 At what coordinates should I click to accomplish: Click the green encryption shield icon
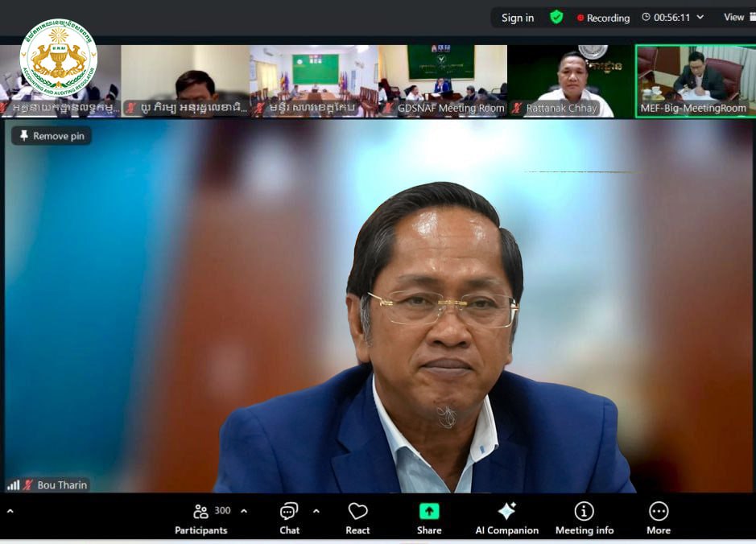click(556, 17)
